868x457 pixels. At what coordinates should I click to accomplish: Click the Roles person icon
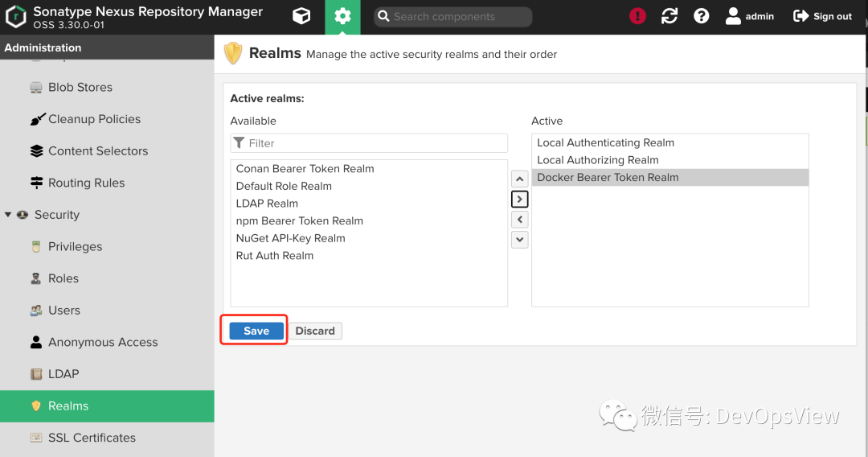pyautogui.click(x=36, y=278)
